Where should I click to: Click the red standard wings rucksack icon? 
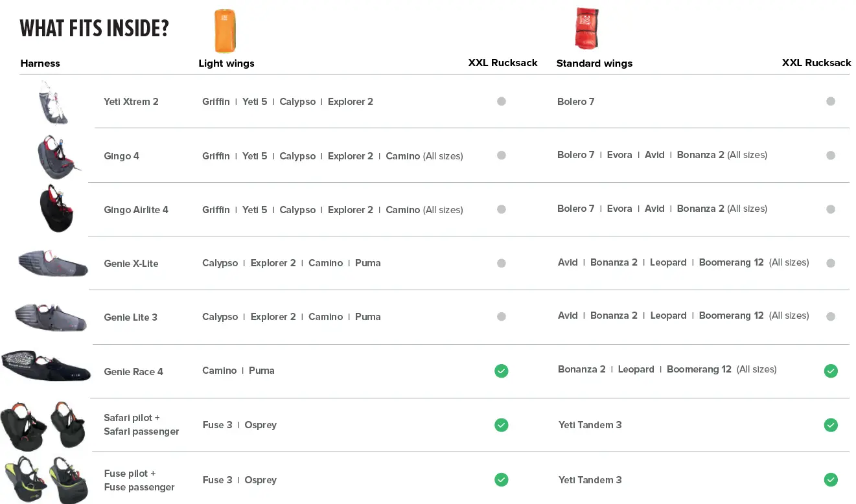pyautogui.click(x=586, y=29)
